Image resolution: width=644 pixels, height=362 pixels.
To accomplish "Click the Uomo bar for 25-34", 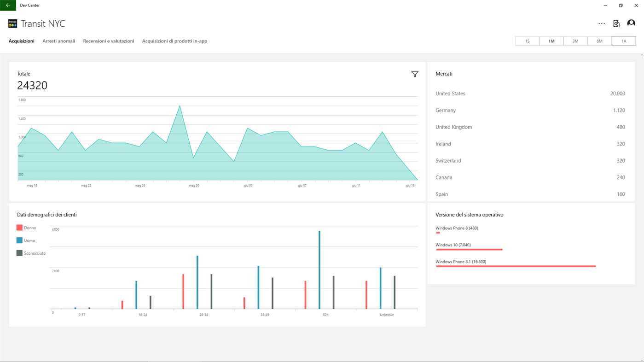I will point(197,282).
